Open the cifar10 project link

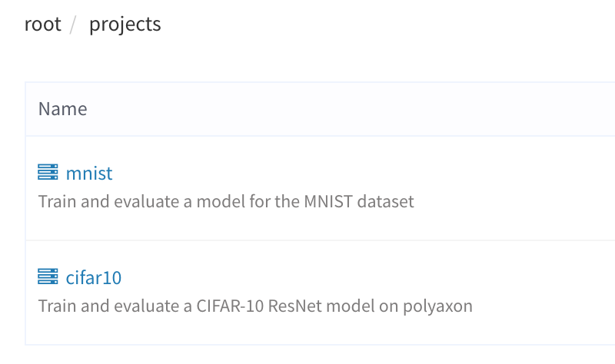pos(94,277)
